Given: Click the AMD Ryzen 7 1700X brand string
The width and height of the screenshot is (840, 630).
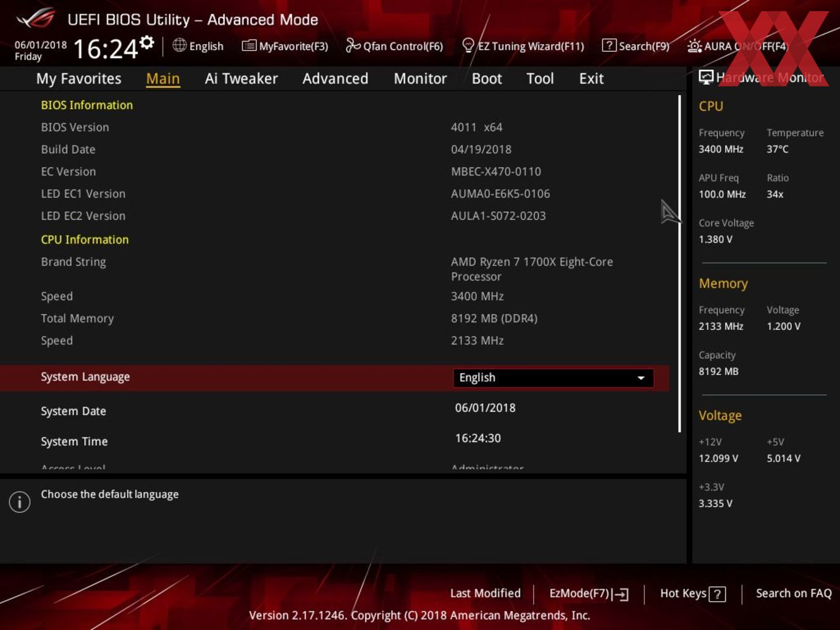Looking at the screenshot, I should click(532, 269).
